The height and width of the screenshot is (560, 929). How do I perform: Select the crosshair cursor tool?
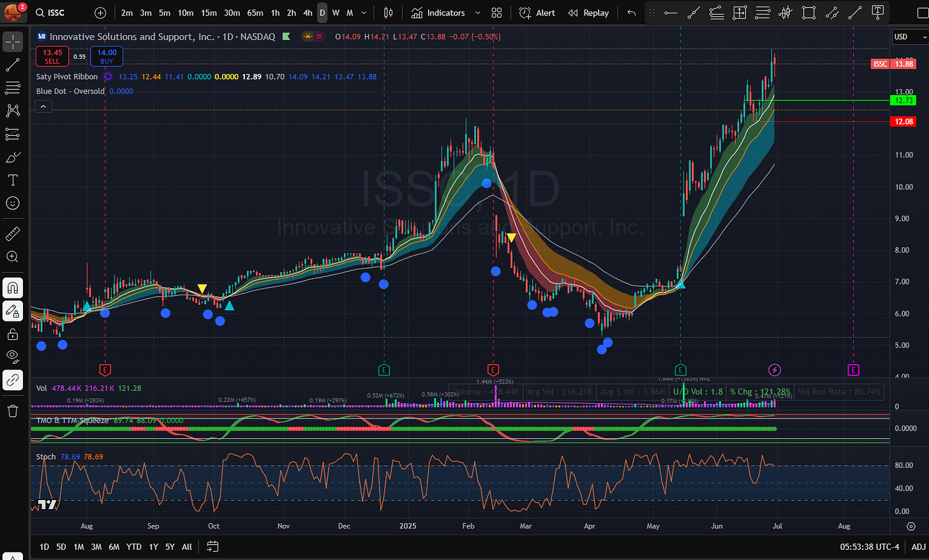[x=12, y=41]
